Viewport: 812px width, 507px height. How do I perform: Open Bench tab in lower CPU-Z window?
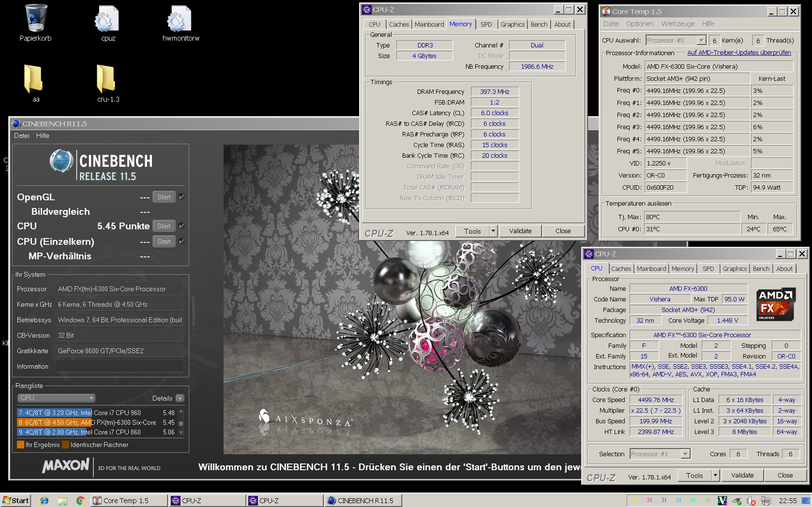pos(761,268)
